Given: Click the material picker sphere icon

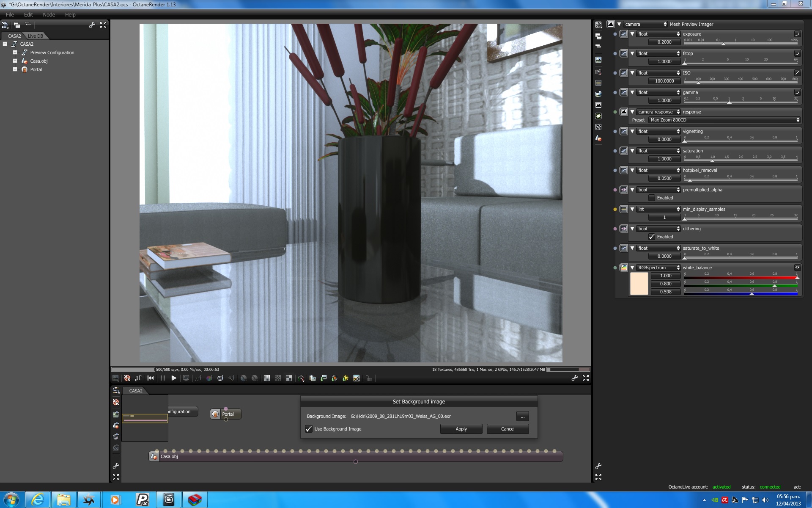Looking at the screenshot, I should click(x=220, y=378).
